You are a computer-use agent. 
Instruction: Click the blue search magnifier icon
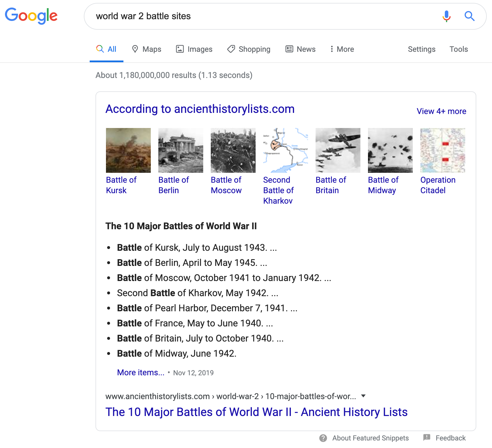(x=469, y=16)
